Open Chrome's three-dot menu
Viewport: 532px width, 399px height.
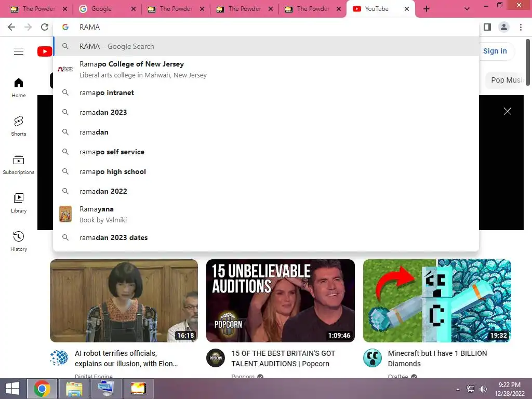click(521, 27)
